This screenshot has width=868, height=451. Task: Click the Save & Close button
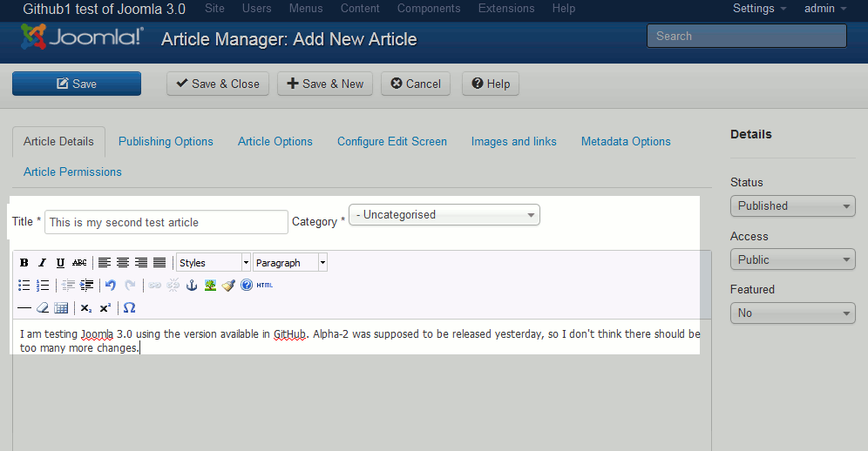[218, 84]
